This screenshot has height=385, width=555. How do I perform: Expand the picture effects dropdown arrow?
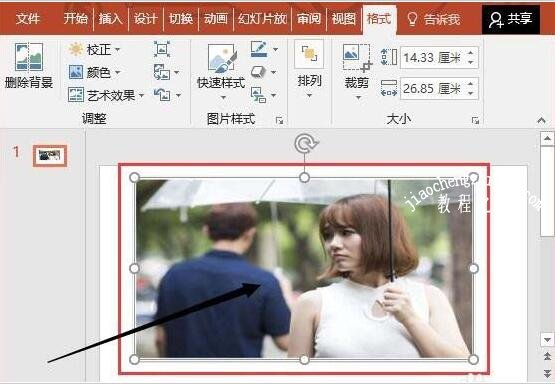click(x=274, y=73)
